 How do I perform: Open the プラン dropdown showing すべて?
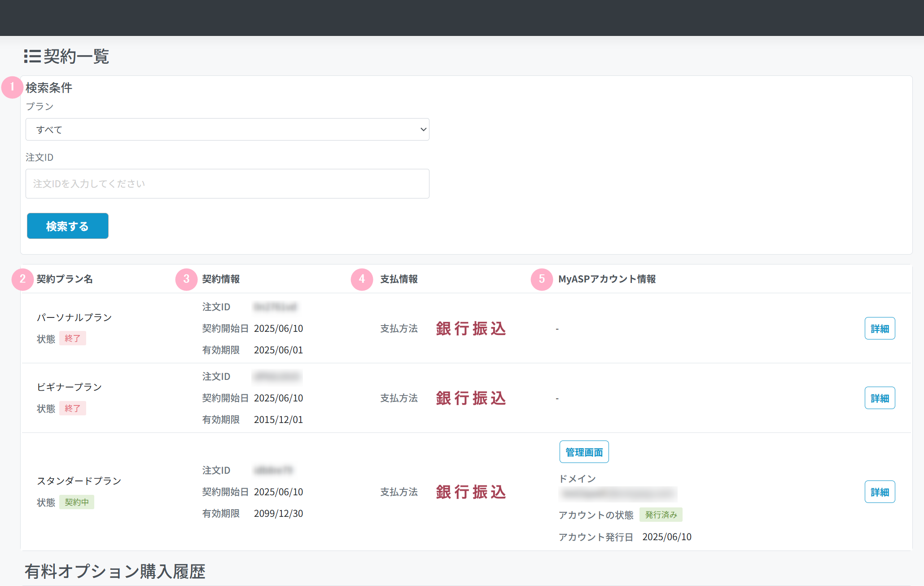click(x=227, y=129)
